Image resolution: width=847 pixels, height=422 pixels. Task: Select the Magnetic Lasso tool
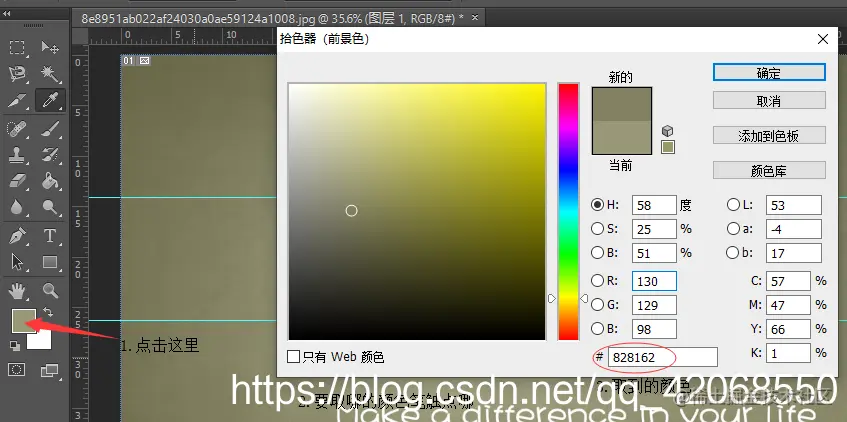(17, 73)
